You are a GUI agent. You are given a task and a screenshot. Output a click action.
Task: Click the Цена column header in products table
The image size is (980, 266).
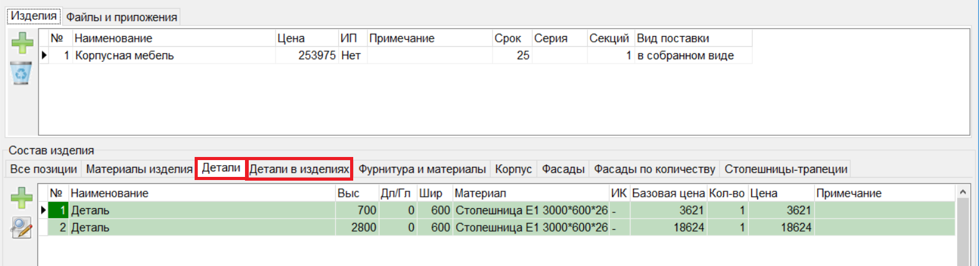(291, 38)
